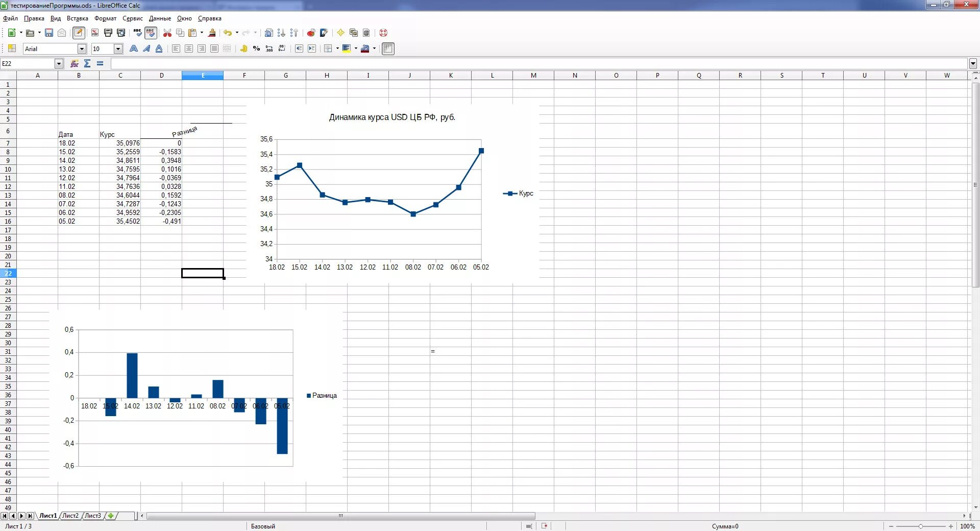Click the Hyperlink icon
The image size is (980, 531).
268,33
